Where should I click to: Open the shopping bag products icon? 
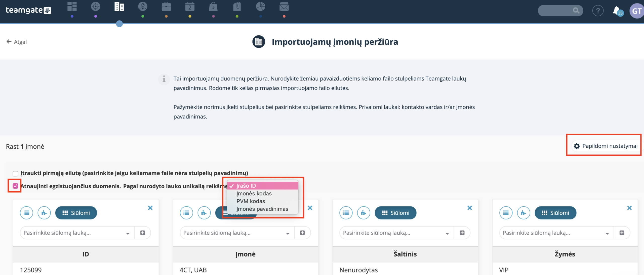[x=213, y=7]
